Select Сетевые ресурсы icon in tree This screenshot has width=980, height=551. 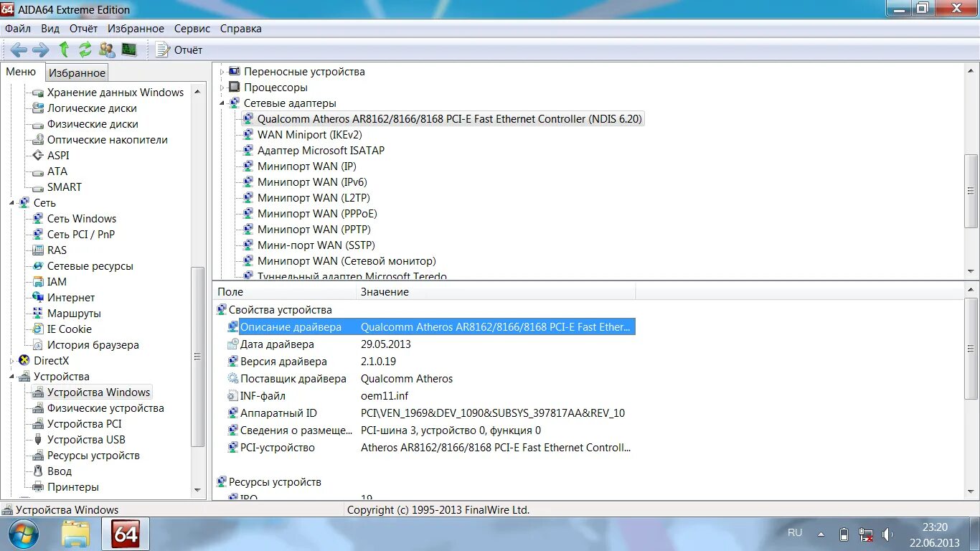[39, 266]
